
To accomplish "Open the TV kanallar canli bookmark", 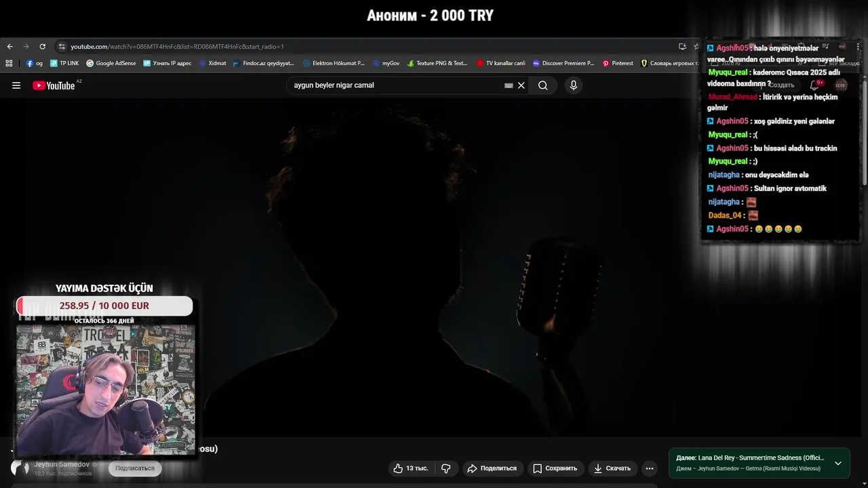I will [500, 63].
